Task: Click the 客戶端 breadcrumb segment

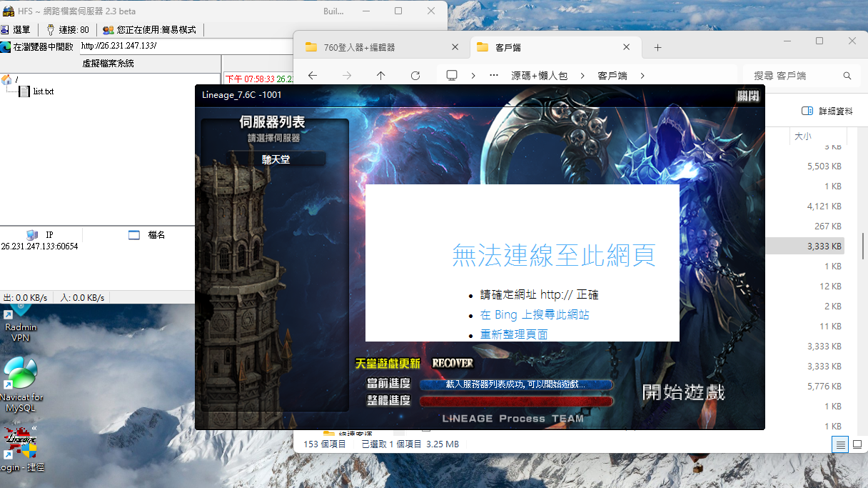Action: [x=612, y=76]
